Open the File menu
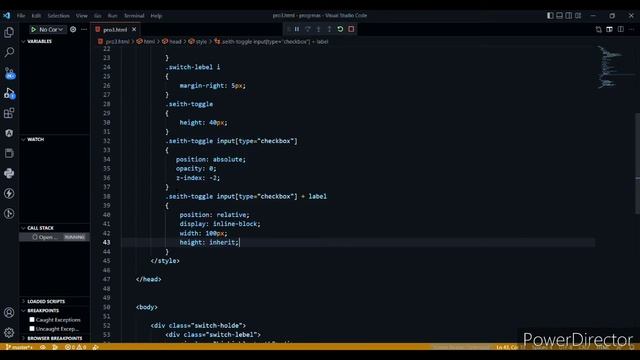 click(21, 16)
